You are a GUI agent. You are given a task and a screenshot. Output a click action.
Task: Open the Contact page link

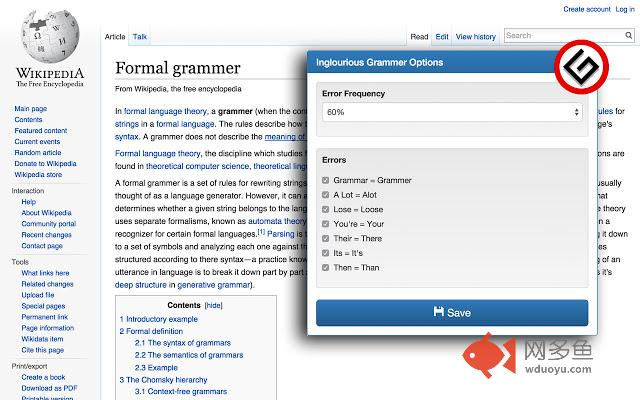[x=42, y=246]
